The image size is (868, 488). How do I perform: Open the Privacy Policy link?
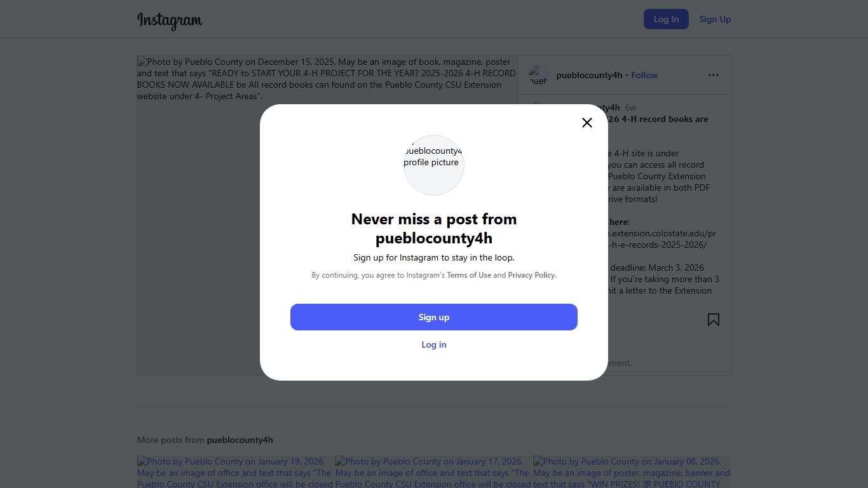coord(531,275)
